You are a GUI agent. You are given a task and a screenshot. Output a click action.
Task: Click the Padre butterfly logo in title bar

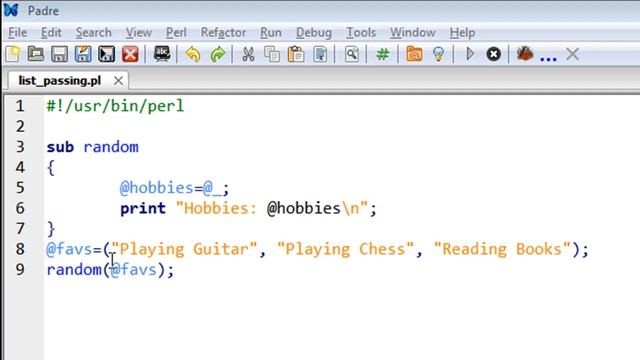(11, 10)
